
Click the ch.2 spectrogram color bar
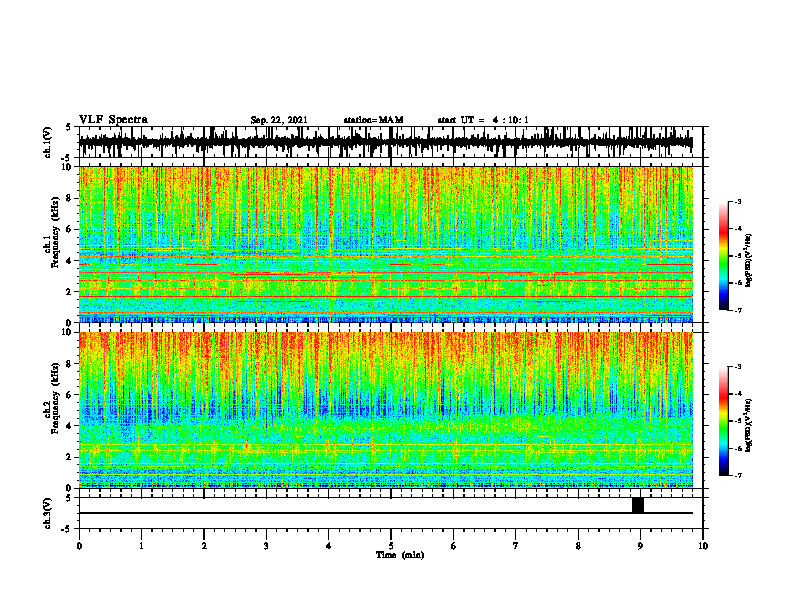tap(723, 421)
